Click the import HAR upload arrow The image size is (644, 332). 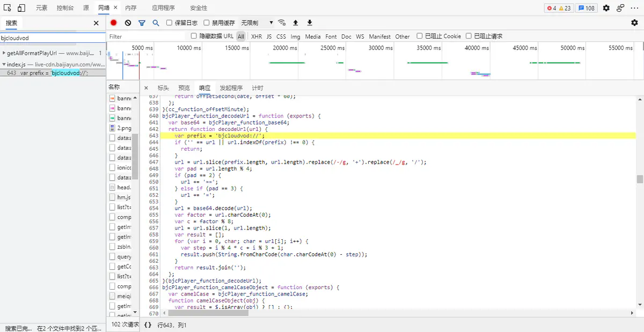pos(295,23)
